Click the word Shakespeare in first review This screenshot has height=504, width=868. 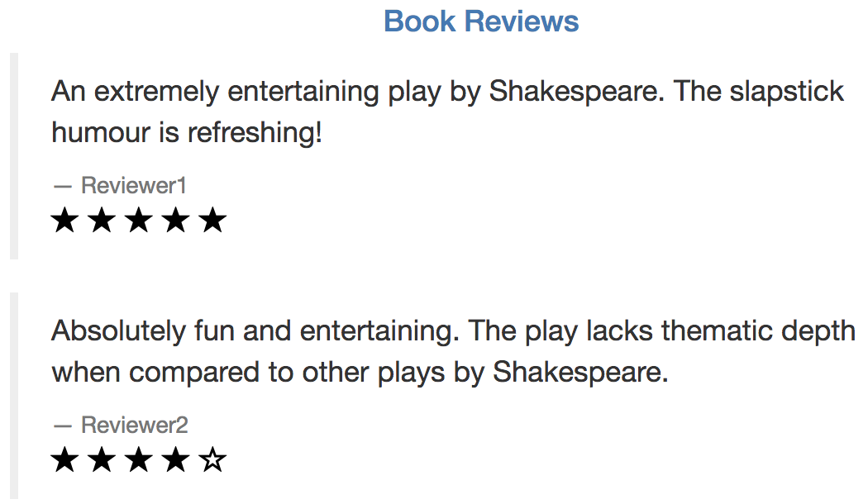(576, 92)
